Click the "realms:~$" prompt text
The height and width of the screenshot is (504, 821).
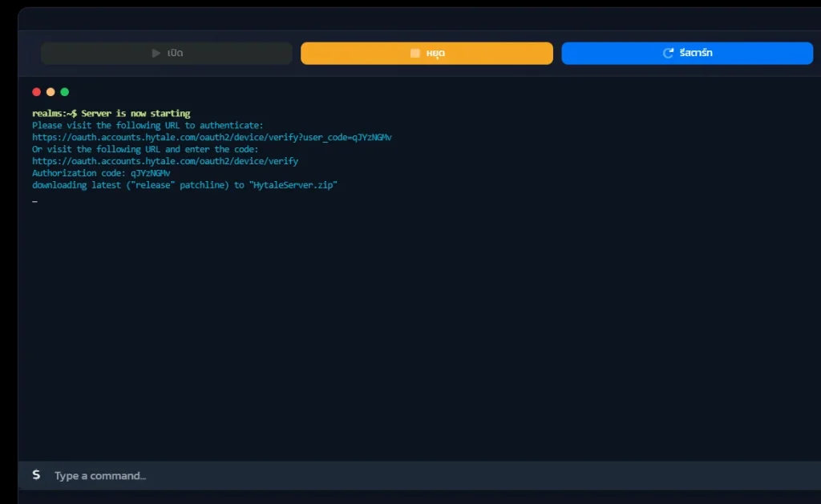tap(55, 114)
